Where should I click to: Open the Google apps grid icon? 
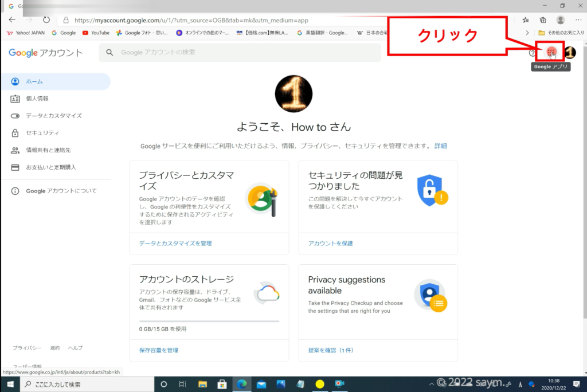(551, 52)
